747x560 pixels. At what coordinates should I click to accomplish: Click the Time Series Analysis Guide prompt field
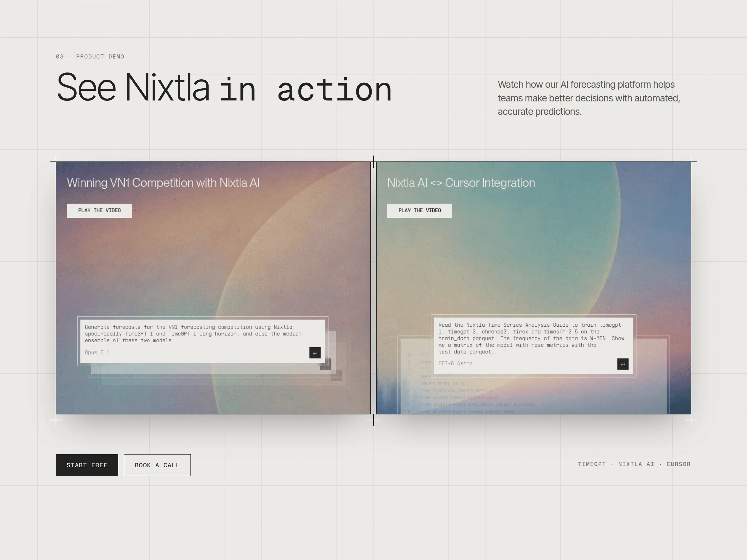pyautogui.click(x=533, y=346)
